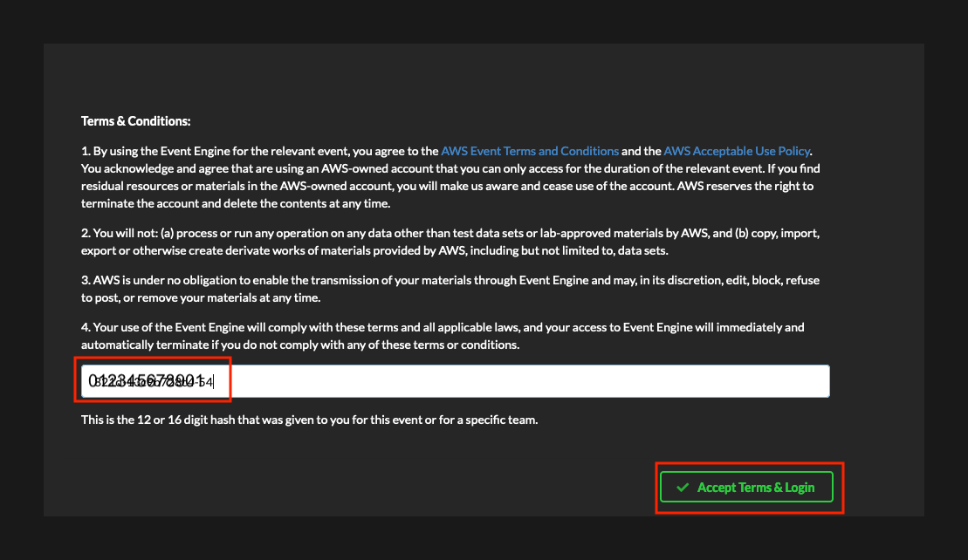Open the AWS Event Terms and Conditions link
Screen dimensions: 968x560
530,151
